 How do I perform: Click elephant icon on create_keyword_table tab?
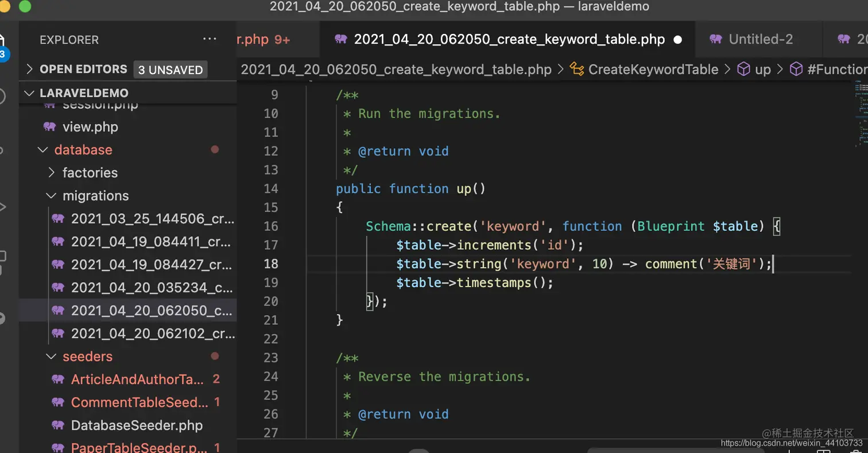(x=341, y=39)
